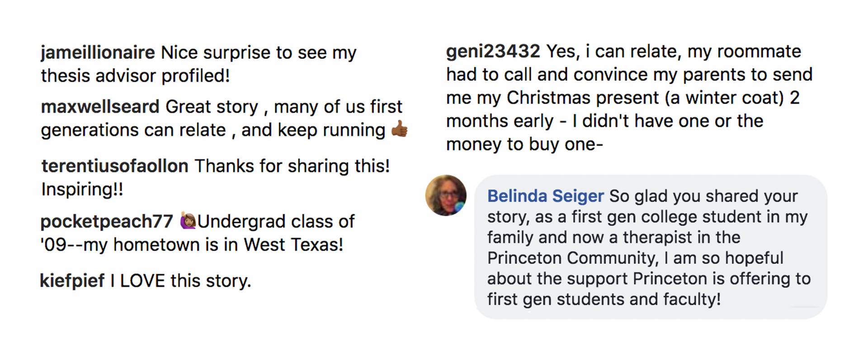Click the '(a winter coat)' phrase
The width and height of the screenshot is (868, 354).
tap(724, 98)
